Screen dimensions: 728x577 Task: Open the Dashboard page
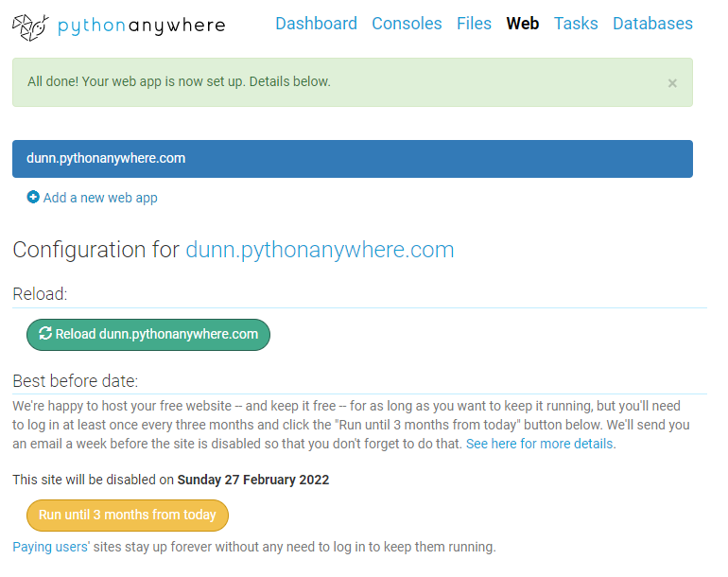tap(316, 24)
